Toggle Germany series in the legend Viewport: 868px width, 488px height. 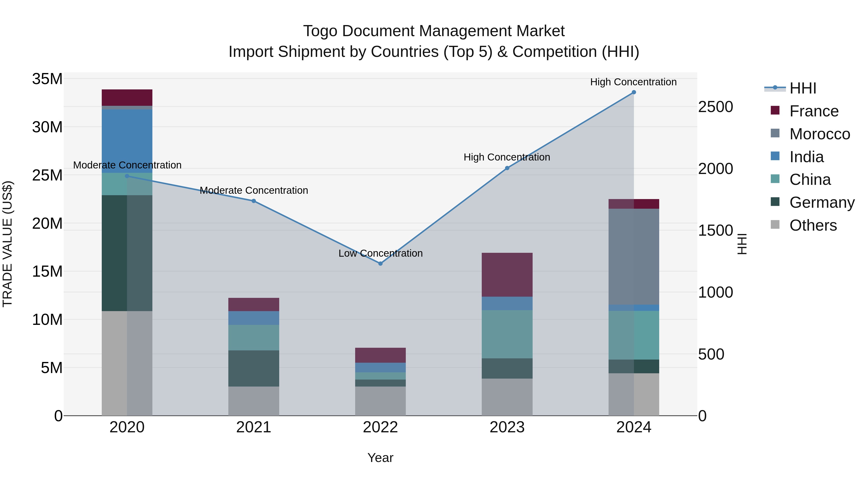[813, 202]
